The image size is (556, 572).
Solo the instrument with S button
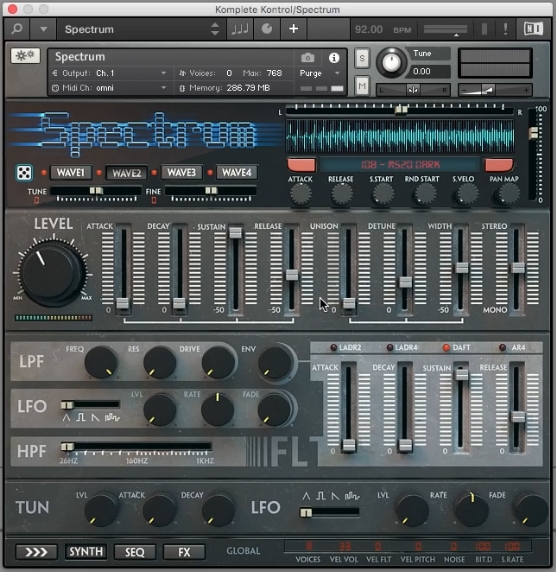pyautogui.click(x=362, y=58)
